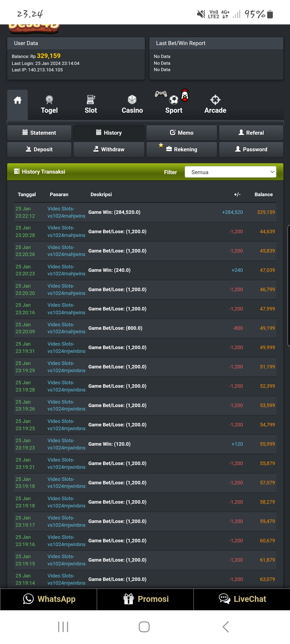Open the Arcade crosshair category
Image resolution: width=290 pixels, height=644 pixels.
[x=215, y=105]
